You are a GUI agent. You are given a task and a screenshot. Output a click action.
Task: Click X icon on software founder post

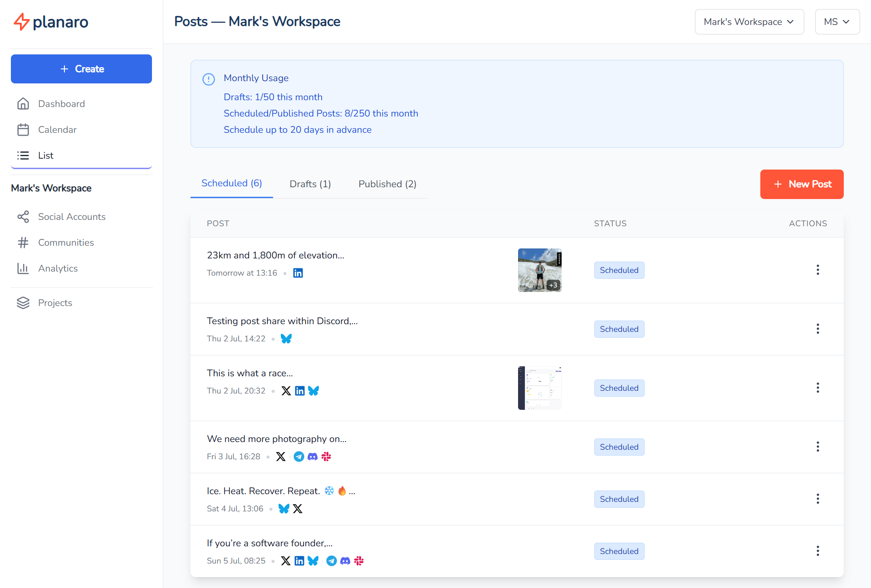(x=286, y=561)
